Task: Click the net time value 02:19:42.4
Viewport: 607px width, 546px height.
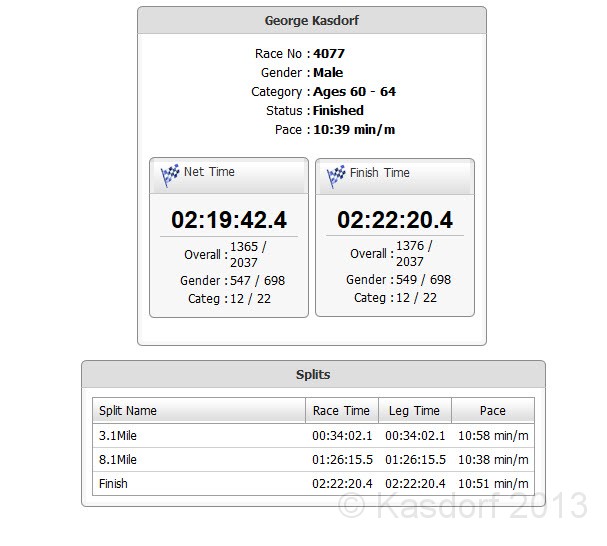Action: [x=229, y=220]
